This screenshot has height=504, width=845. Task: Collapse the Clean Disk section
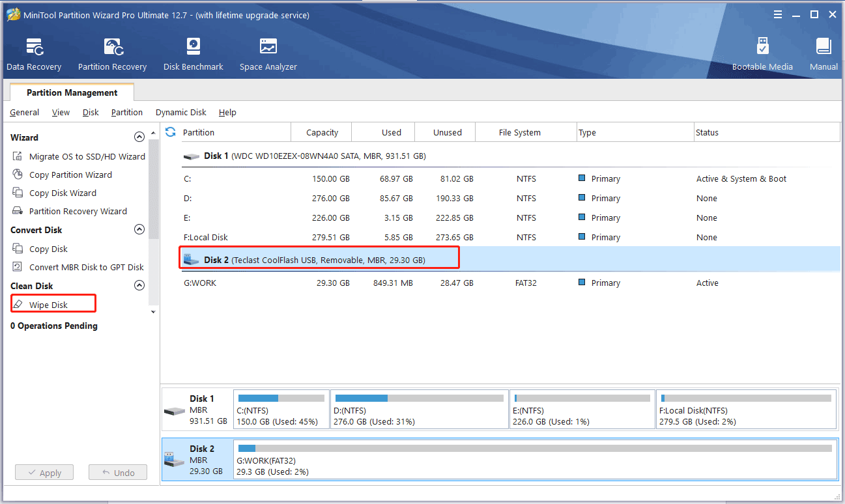(139, 286)
